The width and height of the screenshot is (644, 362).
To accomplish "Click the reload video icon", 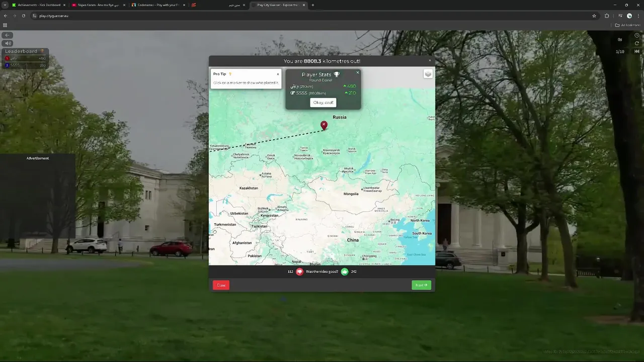I will click(x=637, y=43).
